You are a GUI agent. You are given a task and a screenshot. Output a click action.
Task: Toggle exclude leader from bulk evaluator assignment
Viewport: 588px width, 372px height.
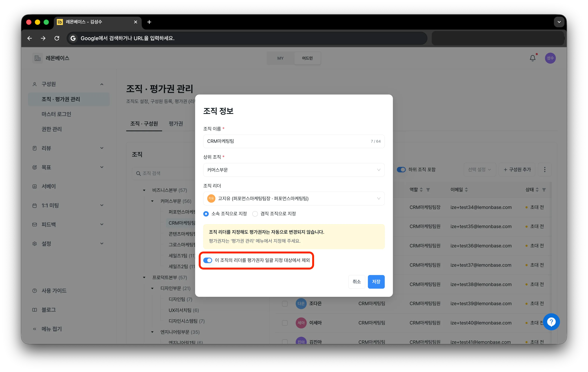(x=208, y=260)
